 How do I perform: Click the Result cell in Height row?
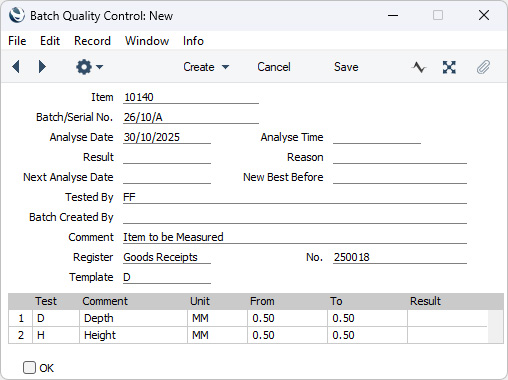(x=447, y=335)
